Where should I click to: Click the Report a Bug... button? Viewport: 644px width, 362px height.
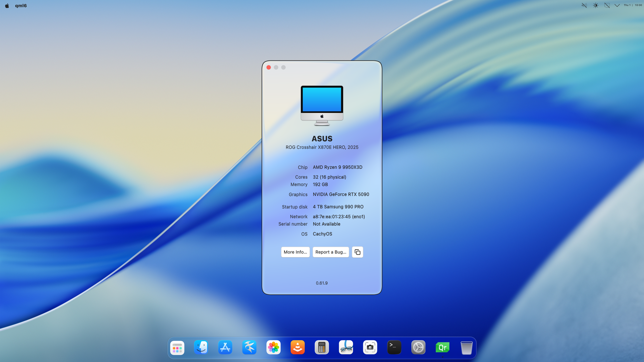pos(331,252)
